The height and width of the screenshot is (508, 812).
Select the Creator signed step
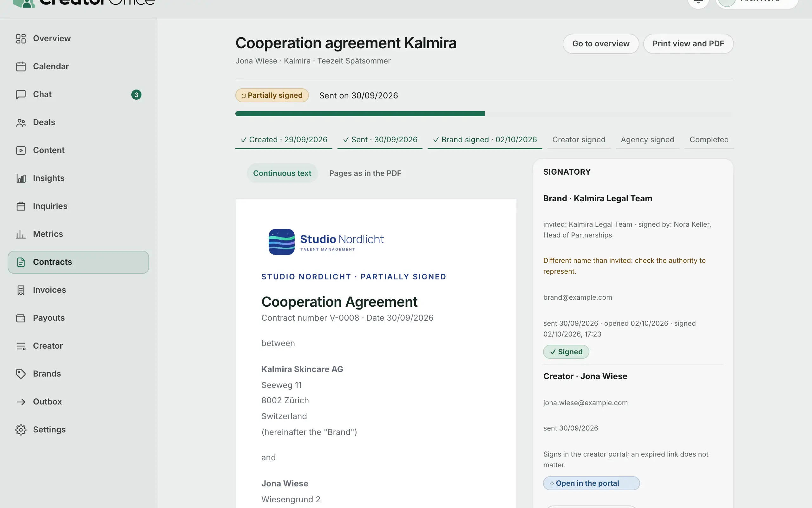(x=579, y=140)
